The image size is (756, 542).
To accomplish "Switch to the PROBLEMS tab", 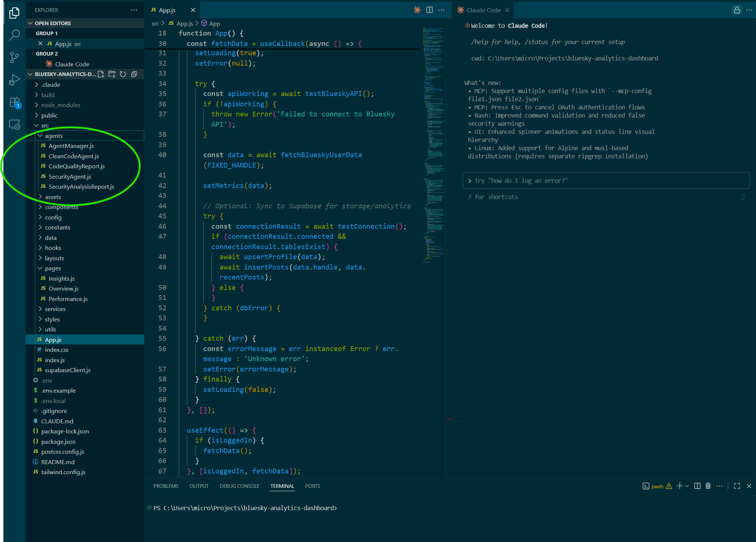I will point(166,486).
